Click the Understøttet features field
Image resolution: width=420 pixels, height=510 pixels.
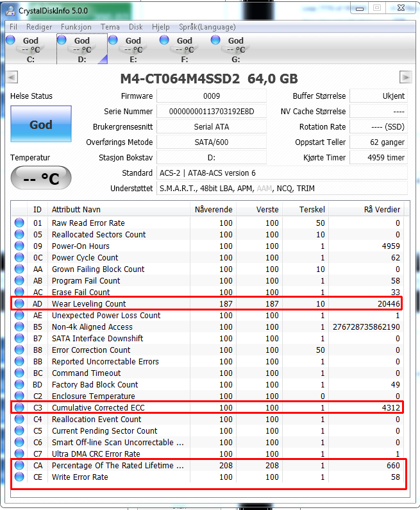click(x=282, y=189)
